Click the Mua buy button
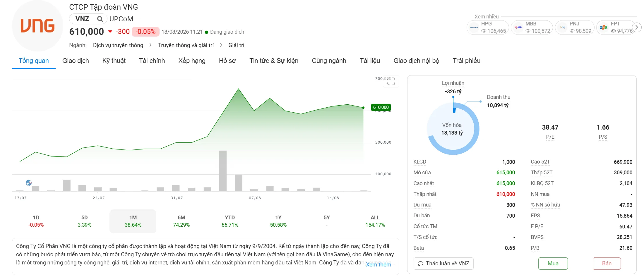Screen dimensions: 644x277 [553, 264]
